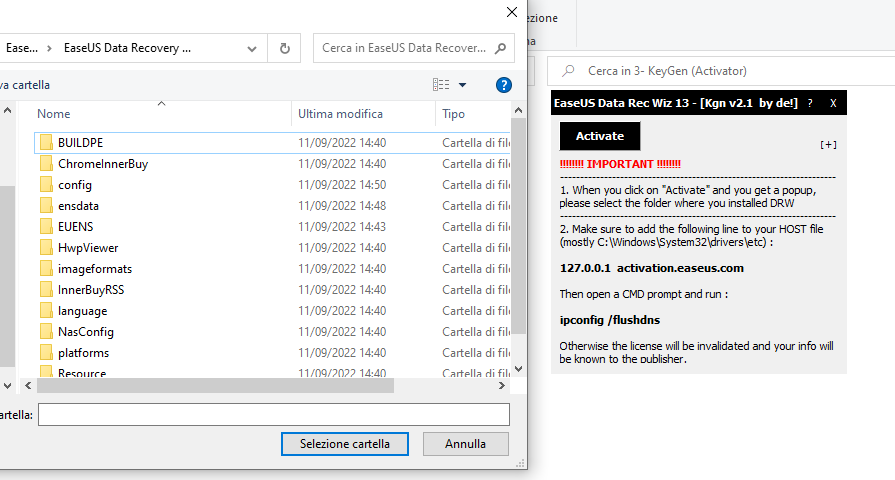Click the folder icon of the language row
Image resolution: width=895 pixels, height=480 pixels.
coord(46,311)
